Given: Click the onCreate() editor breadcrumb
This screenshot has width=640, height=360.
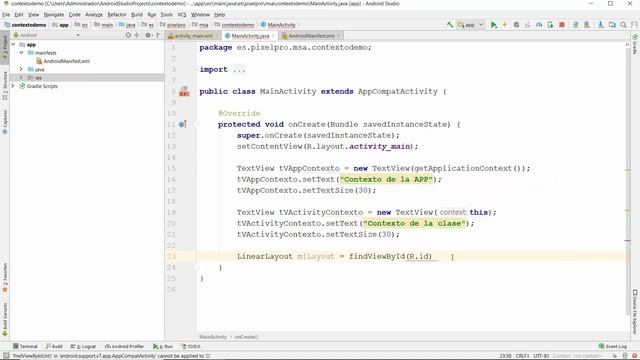Looking at the screenshot, I should tap(246, 337).
